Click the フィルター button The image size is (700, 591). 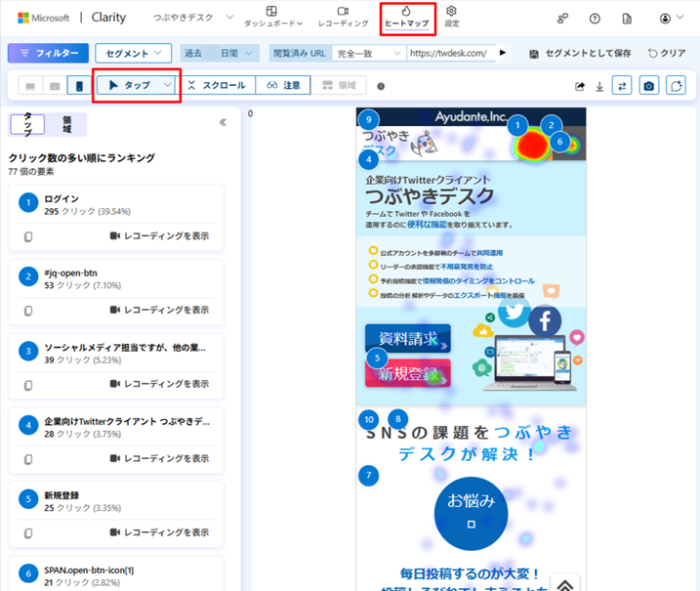(x=48, y=53)
